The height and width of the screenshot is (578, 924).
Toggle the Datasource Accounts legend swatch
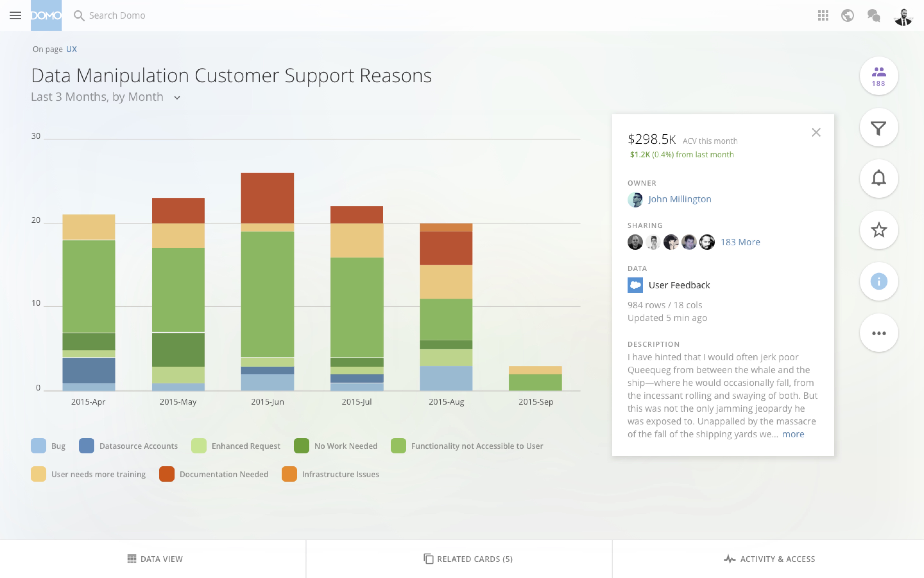coord(87,446)
